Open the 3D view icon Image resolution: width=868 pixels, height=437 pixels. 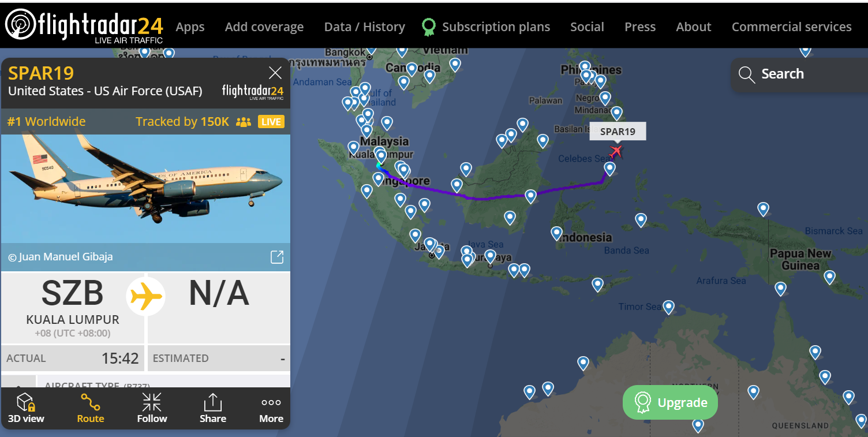(x=26, y=408)
